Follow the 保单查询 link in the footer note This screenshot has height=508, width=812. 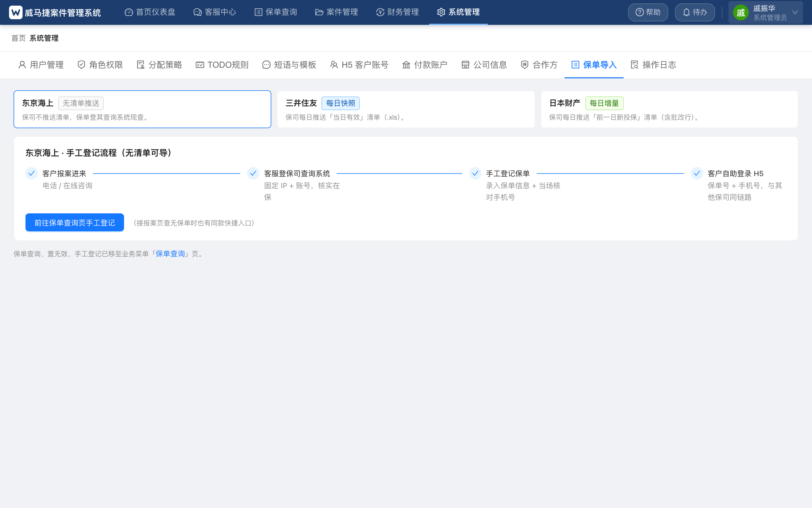click(x=170, y=254)
